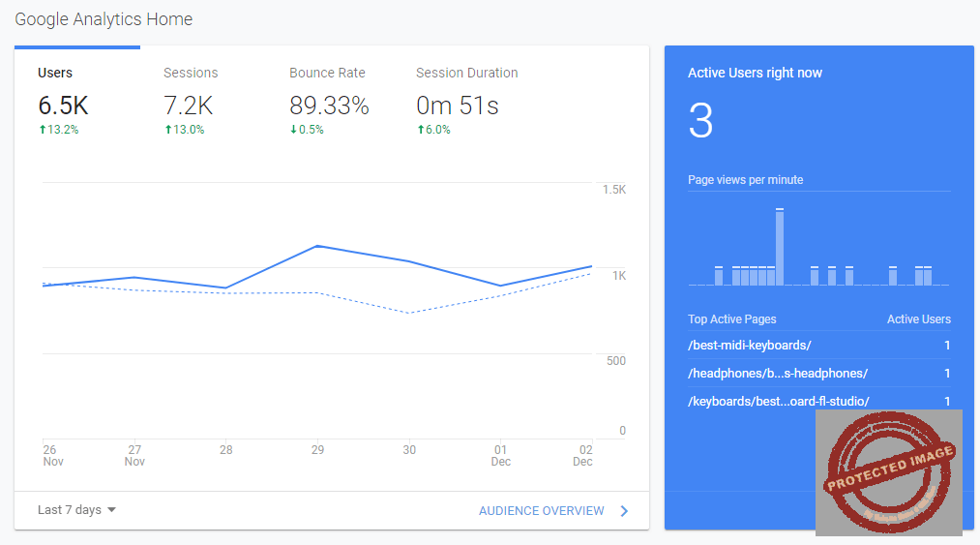980x545 pixels.
Task: Click the tallest bar in page views chart
Action: pyautogui.click(x=780, y=248)
